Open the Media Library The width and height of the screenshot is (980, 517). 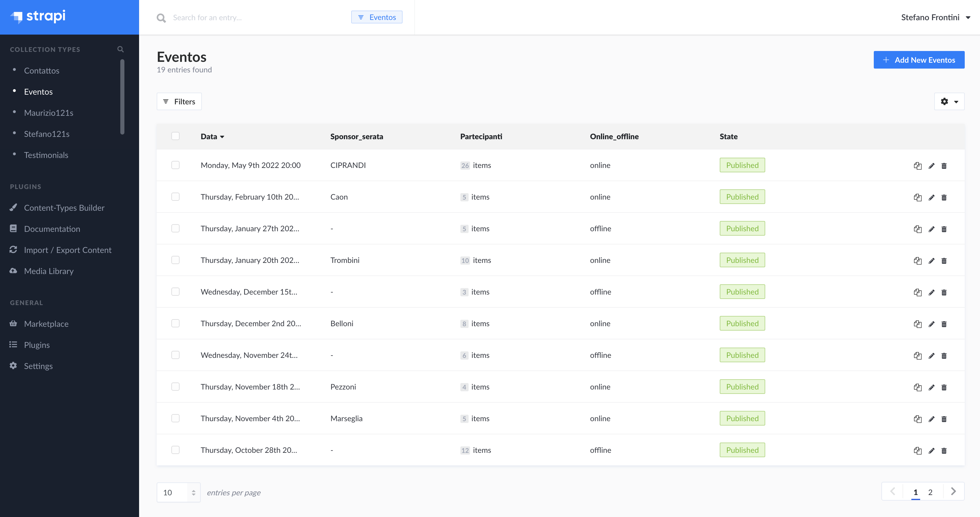coord(49,271)
